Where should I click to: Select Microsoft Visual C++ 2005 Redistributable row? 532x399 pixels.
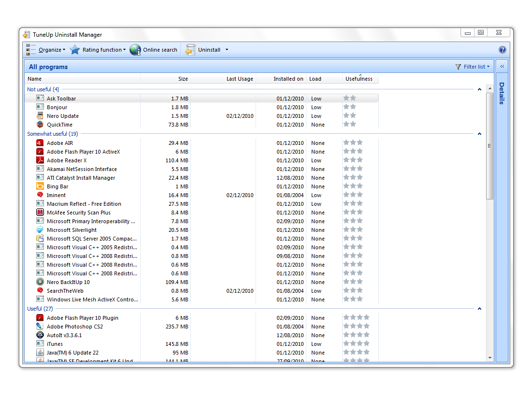click(x=201, y=247)
